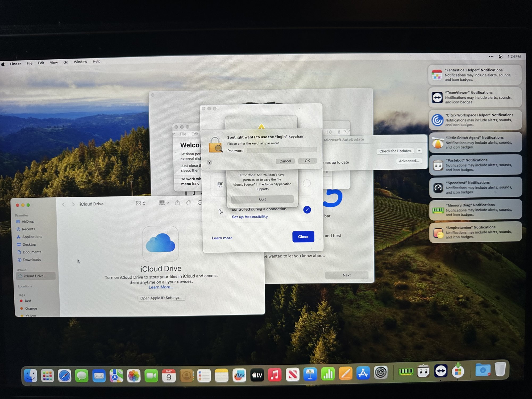This screenshot has height=399, width=532.
Task: Toggle the unchecked circle above Accessibility
Action: pyautogui.click(x=307, y=183)
